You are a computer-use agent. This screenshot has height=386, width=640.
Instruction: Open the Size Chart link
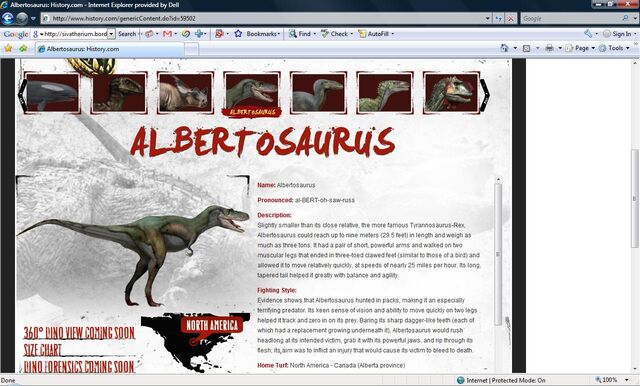tap(42, 350)
